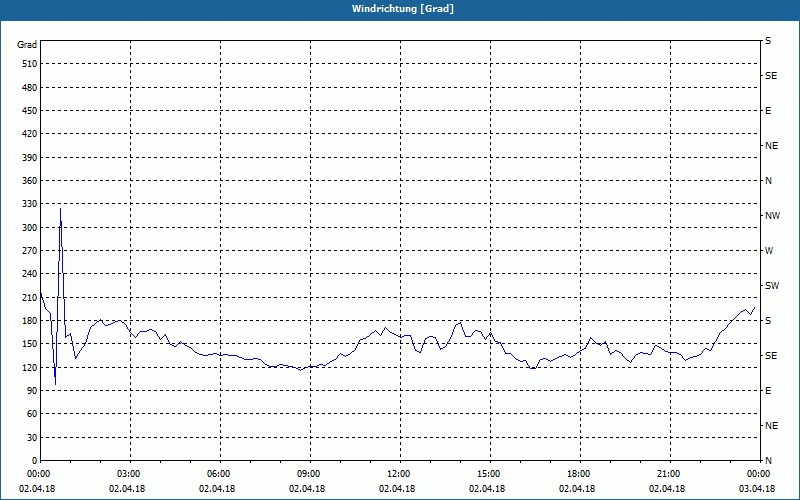Select the 150 y-axis value
The width and height of the screenshot is (800, 500).
[30, 344]
